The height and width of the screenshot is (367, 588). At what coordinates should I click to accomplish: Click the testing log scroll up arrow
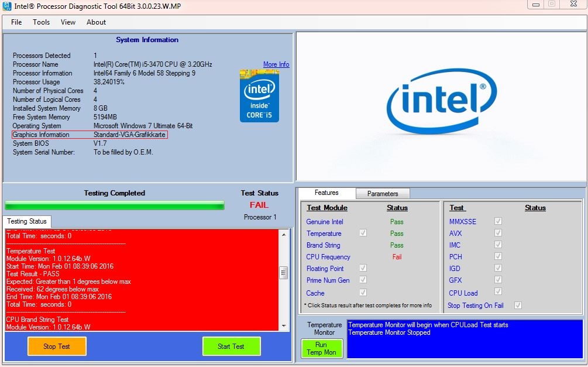pos(284,235)
